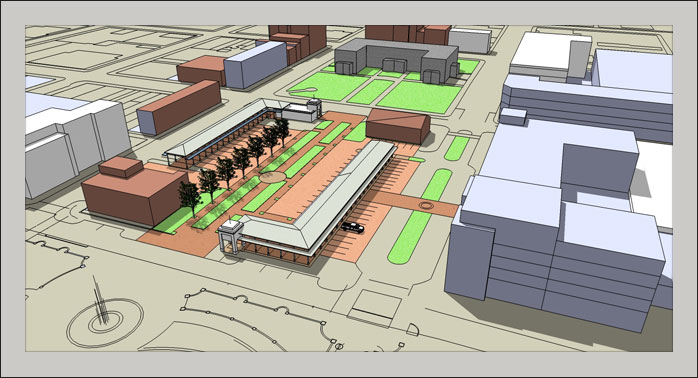The height and width of the screenshot is (378, 698).
Task: Click the circular emblem on crosswalk paving
Action: tap(426, 206)
